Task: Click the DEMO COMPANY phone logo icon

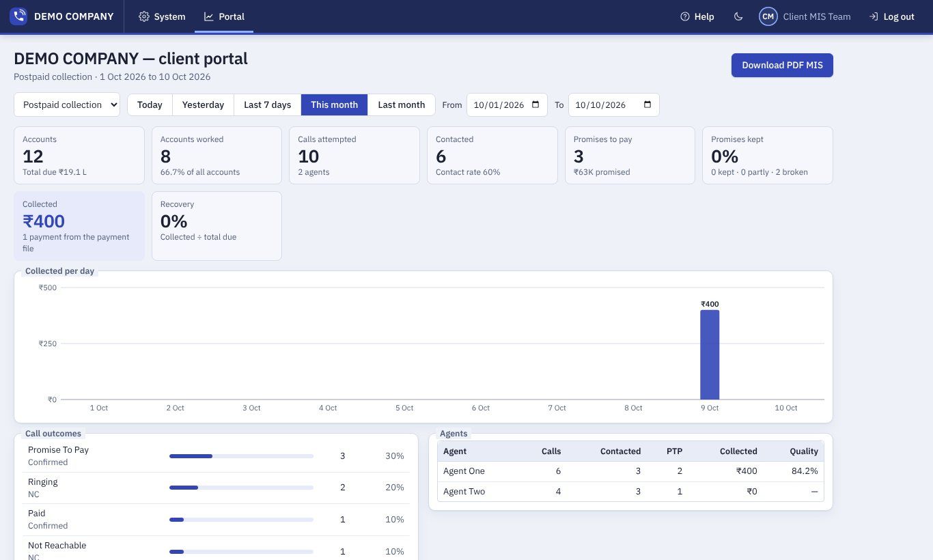Action: pyautogui.click(x=18, y=16)
